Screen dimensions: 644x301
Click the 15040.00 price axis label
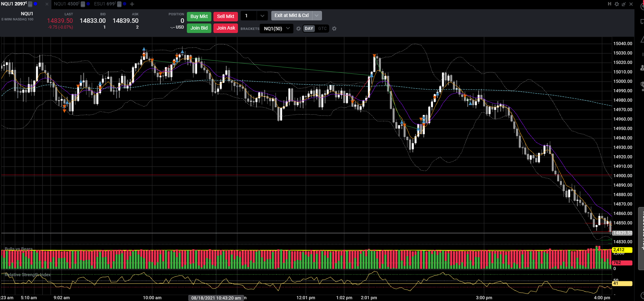623,44
